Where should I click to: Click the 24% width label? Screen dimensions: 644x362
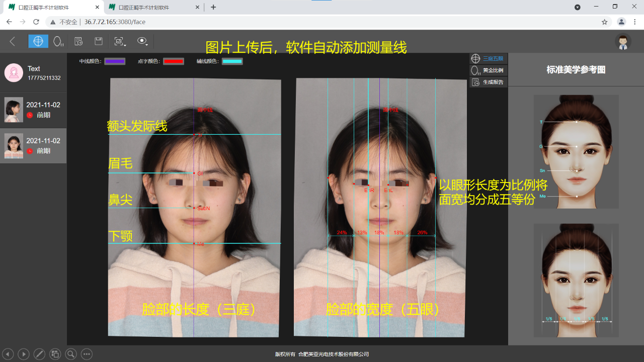(342, 233)
